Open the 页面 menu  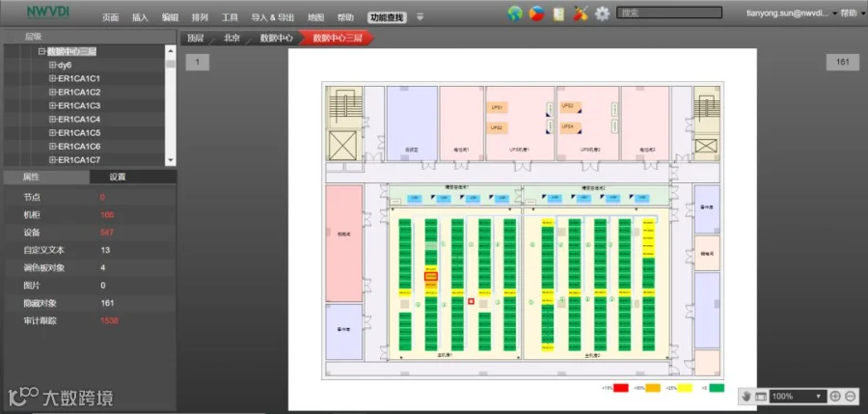pos(110,17)
